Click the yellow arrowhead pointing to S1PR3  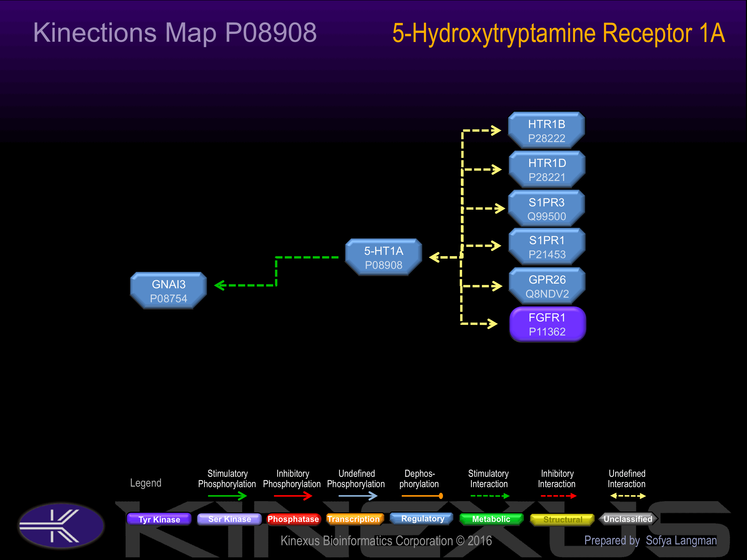(500, 209)
